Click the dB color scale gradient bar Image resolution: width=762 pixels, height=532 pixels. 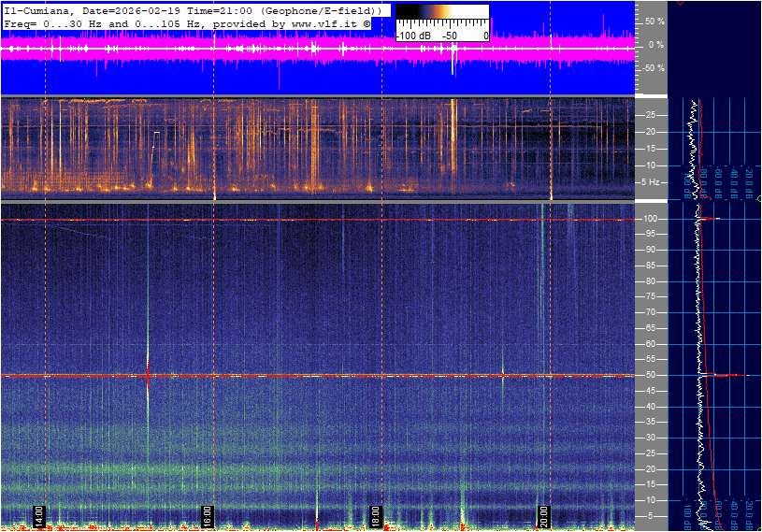441,17
